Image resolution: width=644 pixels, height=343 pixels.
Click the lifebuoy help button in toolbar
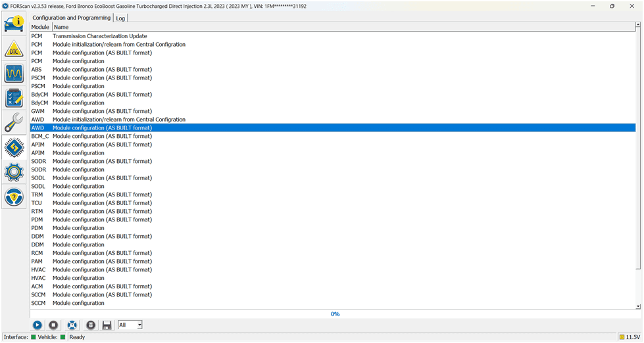pyautogui.click(x=72, y=325)
